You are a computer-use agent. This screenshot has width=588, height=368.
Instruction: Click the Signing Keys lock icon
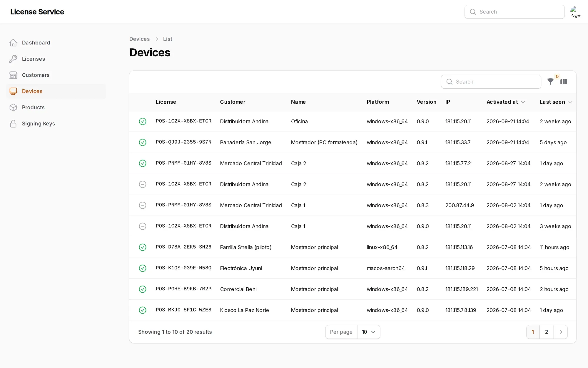tap(13, 124)
